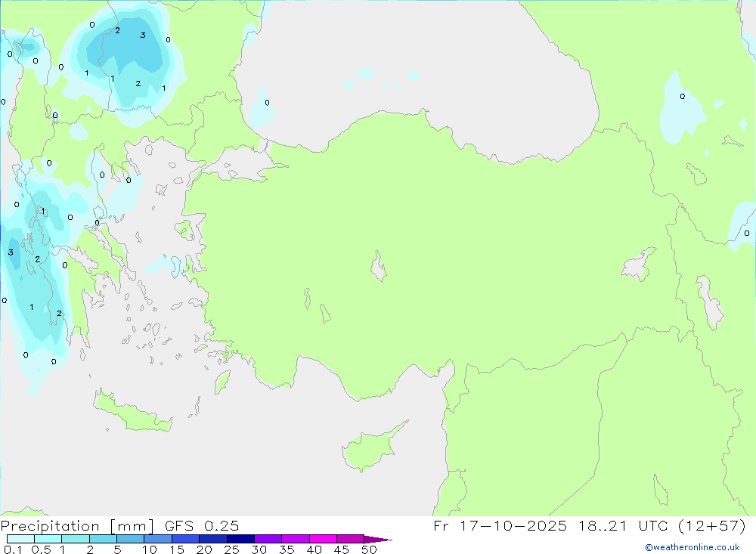The width and height of the screenshot is (756, 554).
Task: Click the legend tick label '35'
Action: pos(287,549)
